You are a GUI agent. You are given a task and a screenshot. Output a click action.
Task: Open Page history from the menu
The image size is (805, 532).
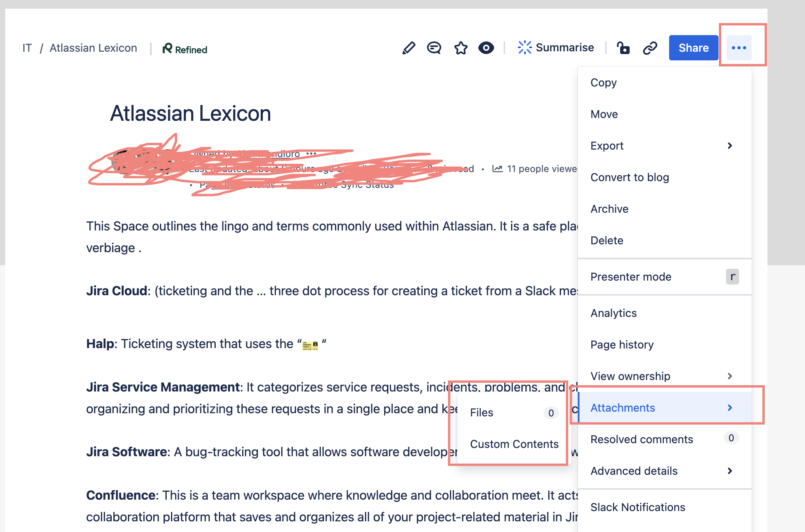click(622, 345)
